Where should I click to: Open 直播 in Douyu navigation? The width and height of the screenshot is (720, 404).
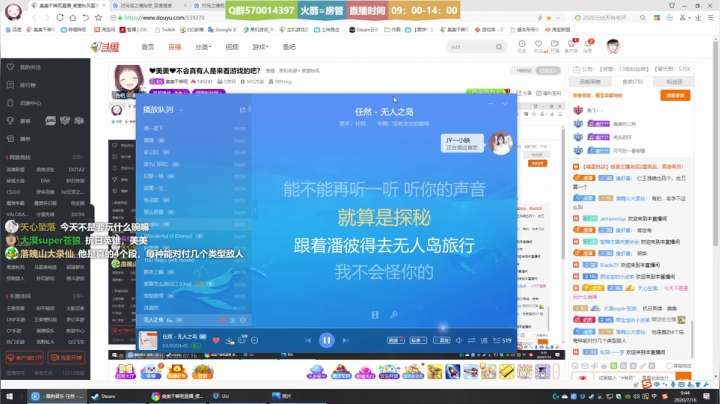click(x=174, y=47)
